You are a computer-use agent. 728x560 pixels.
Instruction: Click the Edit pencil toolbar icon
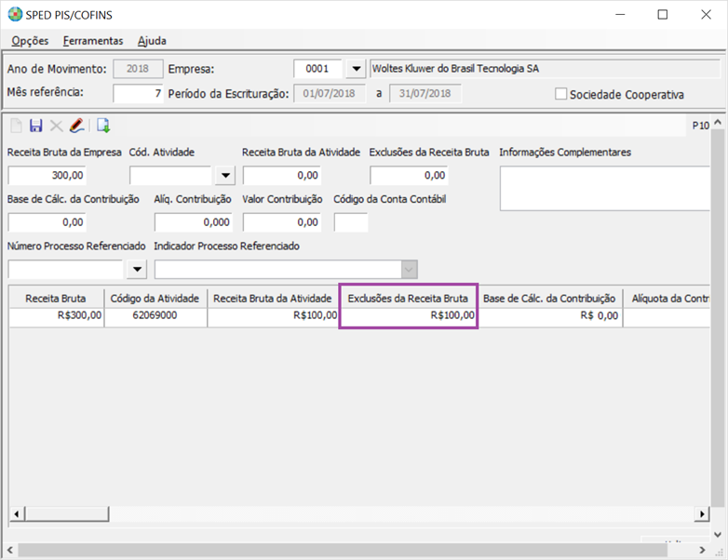coord(76,126)
